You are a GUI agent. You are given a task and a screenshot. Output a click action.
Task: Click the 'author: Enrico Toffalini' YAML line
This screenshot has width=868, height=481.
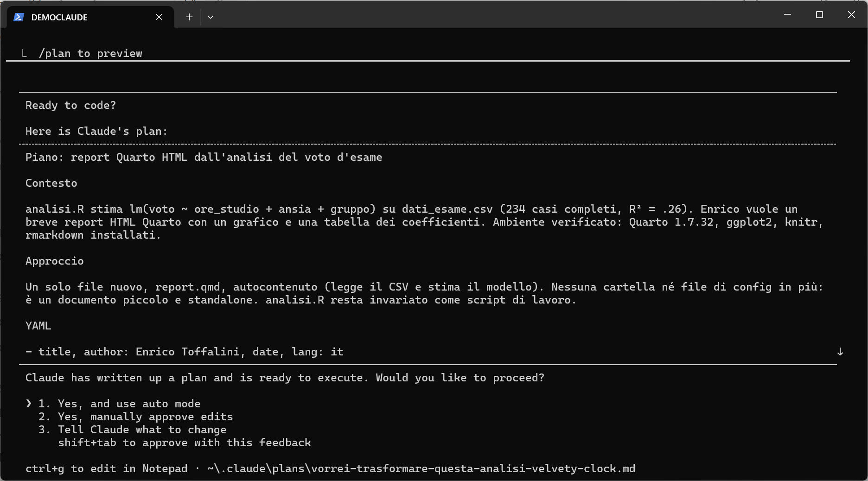pyautogui.click(x=185, y=352)
